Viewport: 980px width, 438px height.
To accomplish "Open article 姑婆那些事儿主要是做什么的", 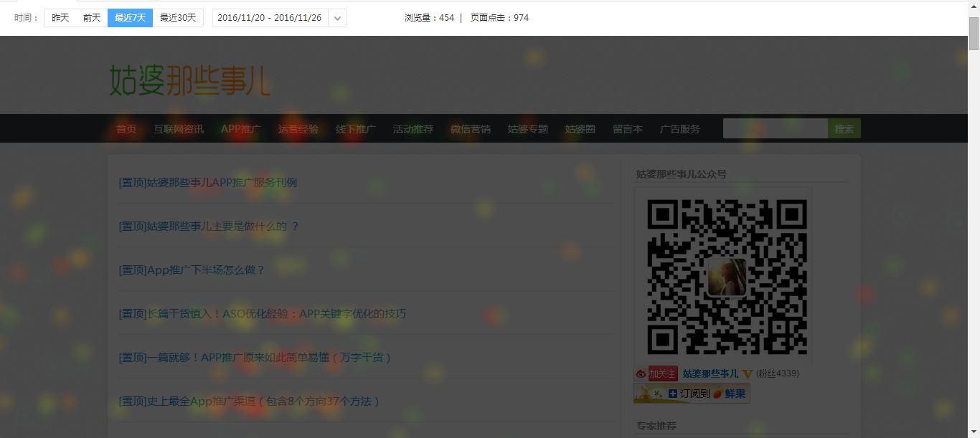I will [x=209, y=226].
